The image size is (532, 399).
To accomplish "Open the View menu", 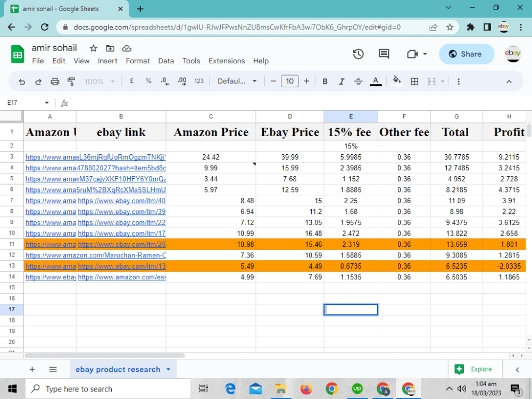I will coord(81,61).
